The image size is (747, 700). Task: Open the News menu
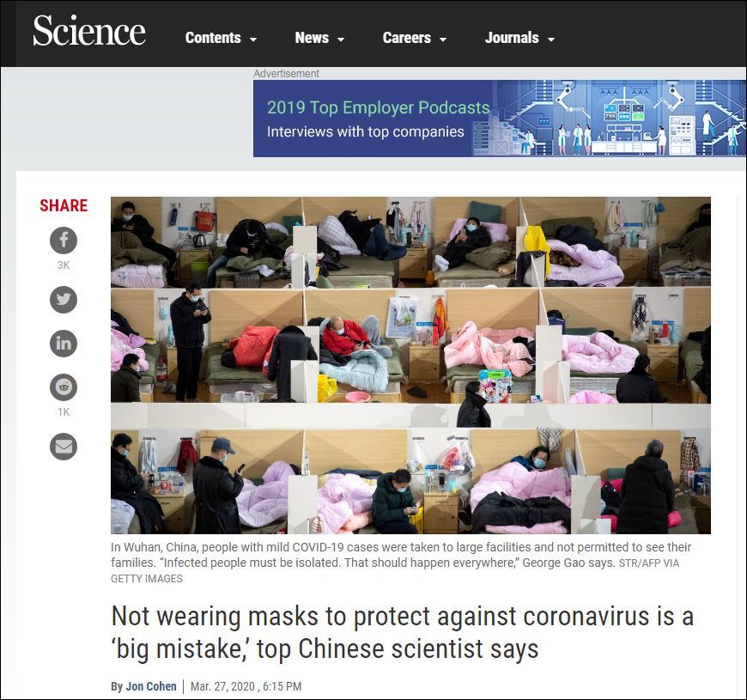(x=312, y=38)
